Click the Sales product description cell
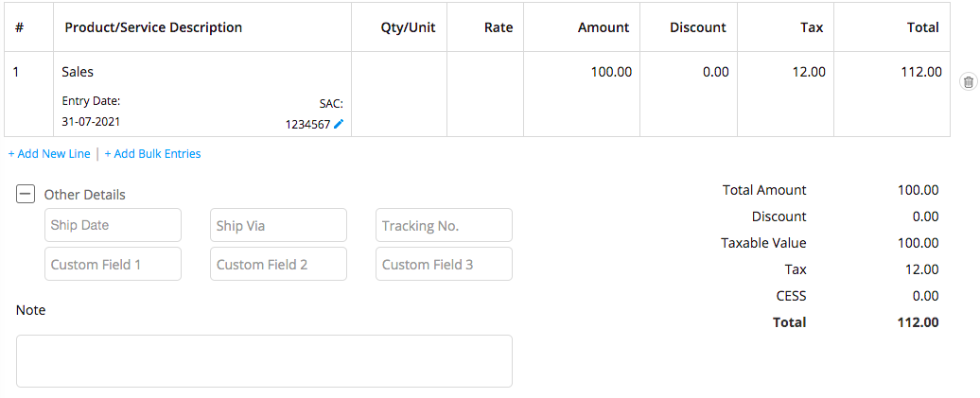Screen dimensions: 980x398 (x=78, y=72)
